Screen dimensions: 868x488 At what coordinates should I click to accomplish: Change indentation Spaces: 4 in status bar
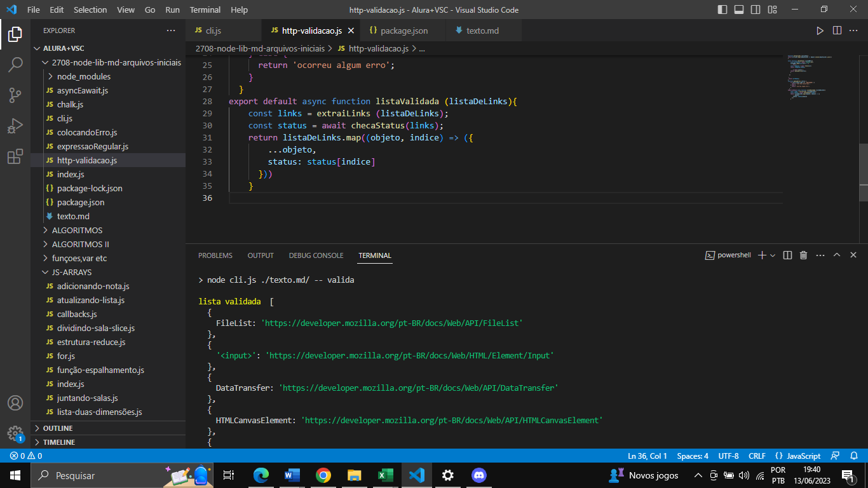coord(693,456)
